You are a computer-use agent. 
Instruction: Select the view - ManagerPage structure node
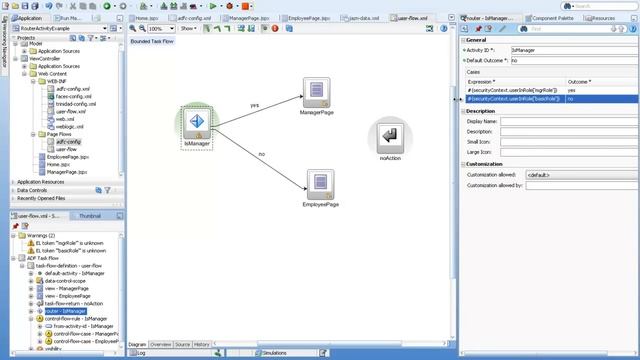67,289
